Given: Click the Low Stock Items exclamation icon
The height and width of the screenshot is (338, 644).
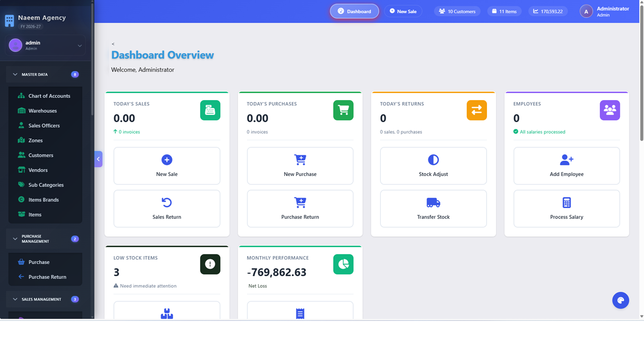Looking at the screenshot, I should tap(210, 264).
